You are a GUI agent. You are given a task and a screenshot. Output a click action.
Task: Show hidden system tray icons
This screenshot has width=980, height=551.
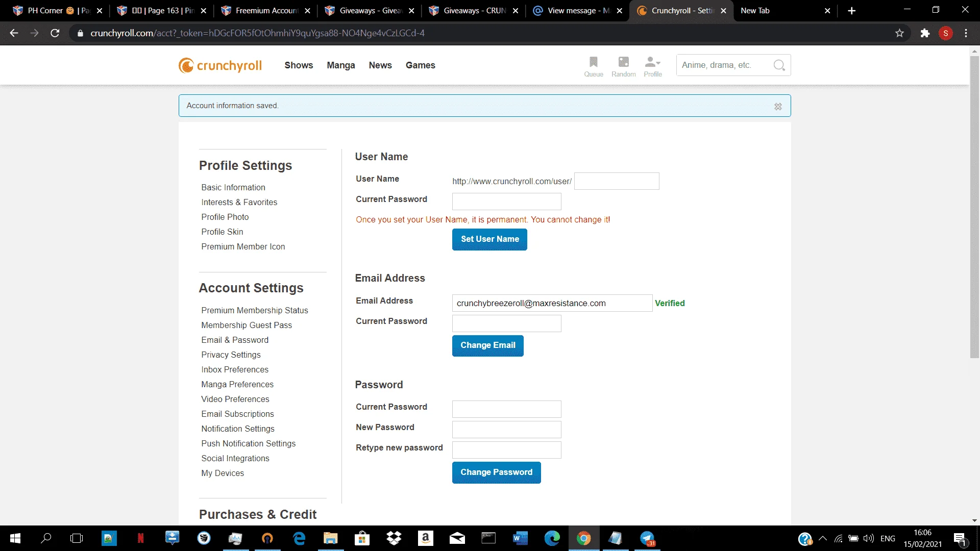point(823,538)
